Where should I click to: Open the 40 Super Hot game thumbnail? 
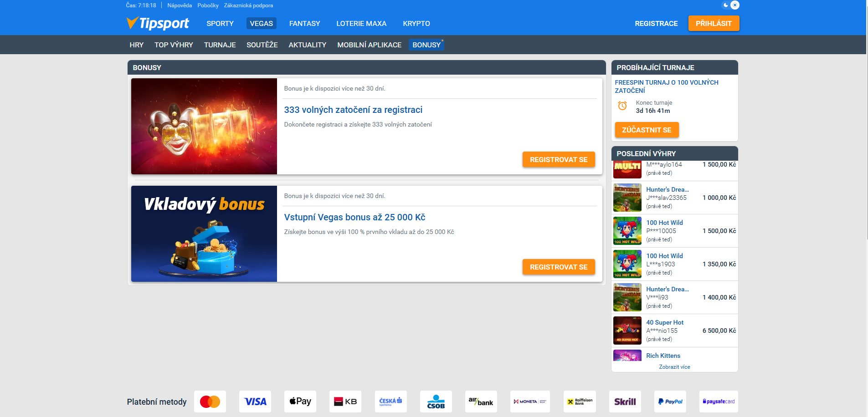click(x=627, y=331)
